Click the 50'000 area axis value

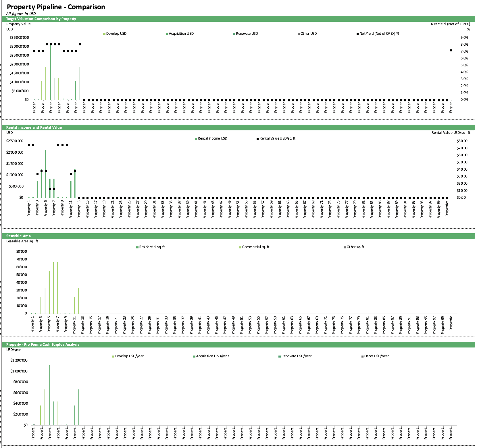coord(22,275)
